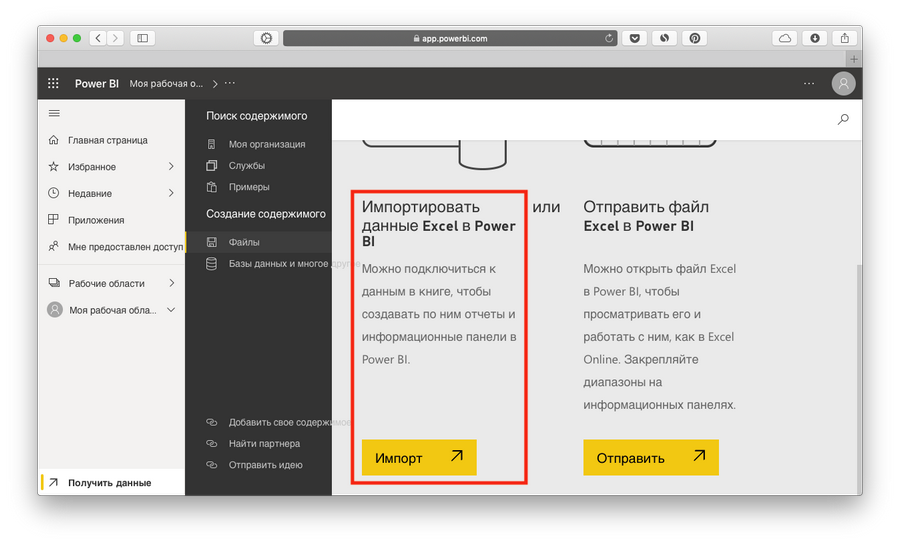Viewport: 900px width, 545px height.
Task: Select Примеры under Поиск содержимого
Action: pyautogui.click(x=249, y=187)
